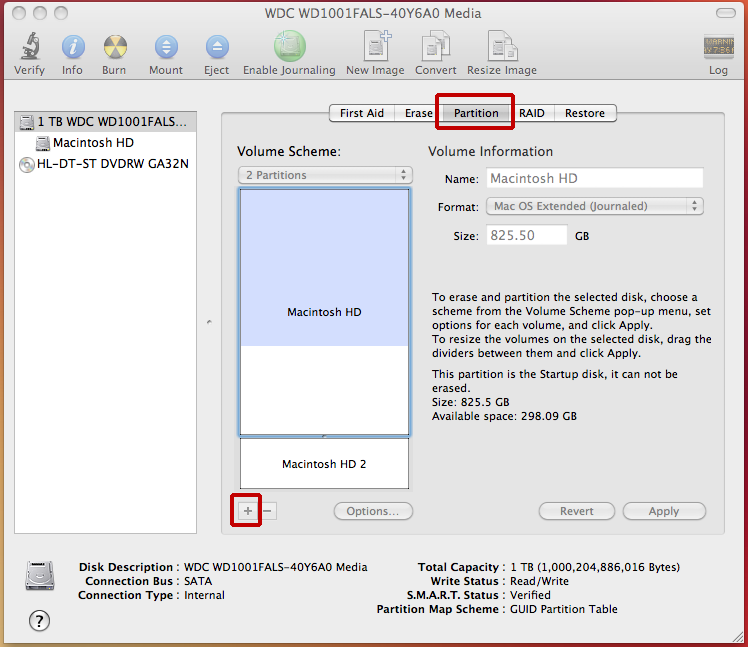
Task: Click the window resize grip in the corner
Action: (738, 637)
